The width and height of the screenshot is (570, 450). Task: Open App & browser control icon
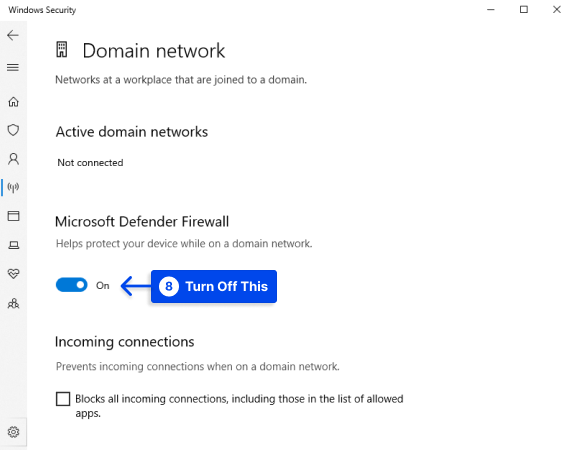click(x=13, y=216)
